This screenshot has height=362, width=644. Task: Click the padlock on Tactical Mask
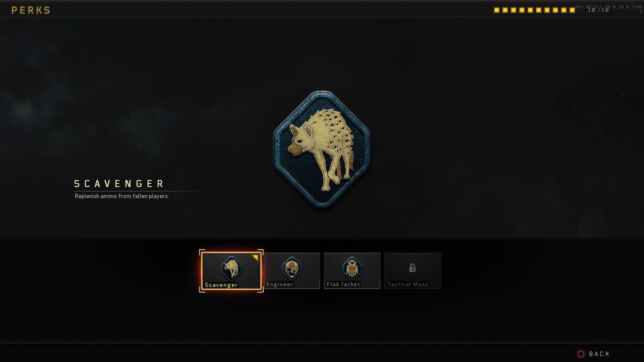(412, 268)
